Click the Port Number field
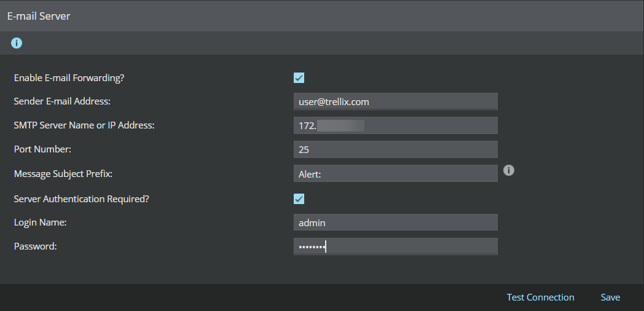This screenshot has height=311, width=644. pos(396,149)
